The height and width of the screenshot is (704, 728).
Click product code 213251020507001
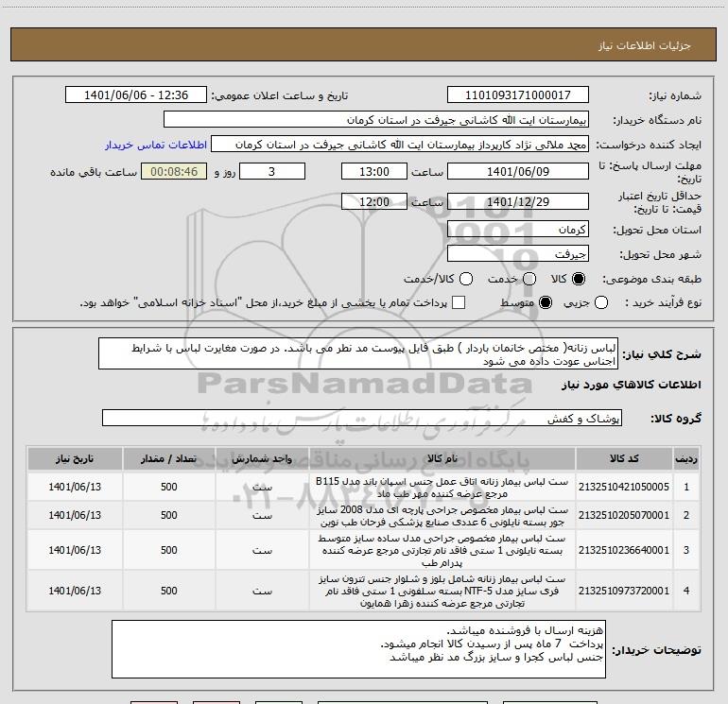pyautogui.click(x=624, y=515)
